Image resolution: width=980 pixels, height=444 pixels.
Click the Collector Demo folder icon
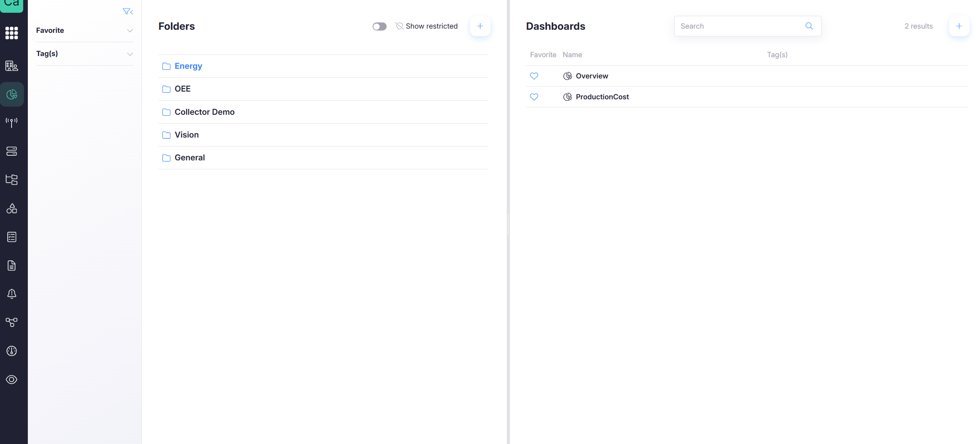point(166,112)
